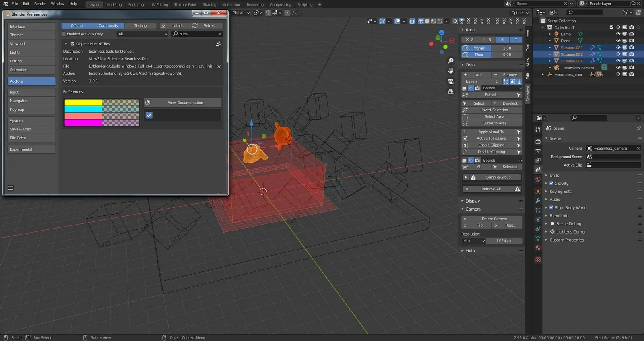Screen dimensions: 644x341
Task: Toggle Enabled Add-ons Only checkbox
Action: point(64,34)
